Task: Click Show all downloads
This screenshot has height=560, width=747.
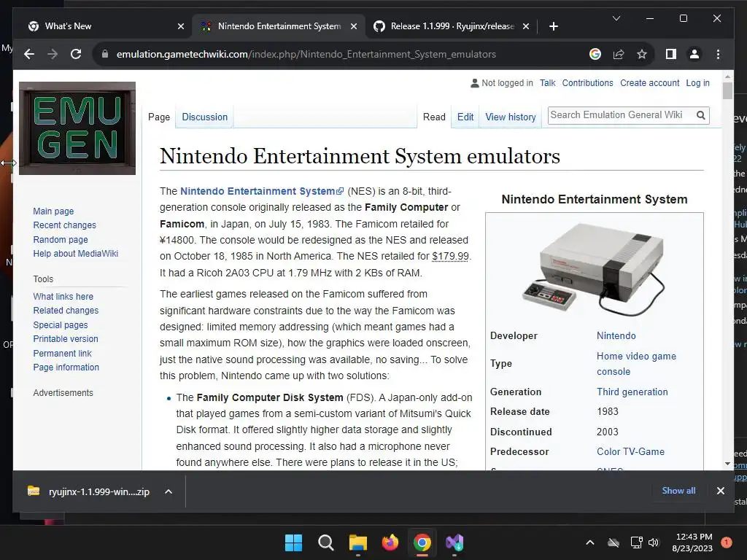Action: [678, 491]
